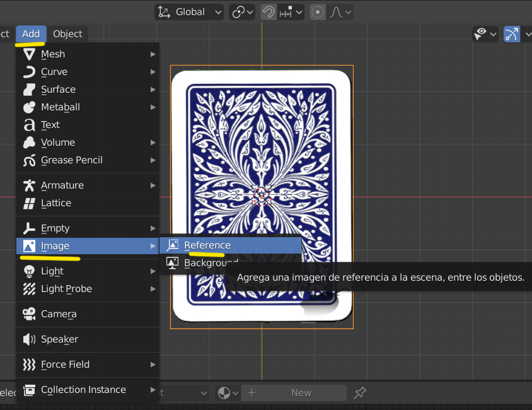Click the Mesh triangle icon
This screenshot has width=532, height=410.
coord(29,54)
